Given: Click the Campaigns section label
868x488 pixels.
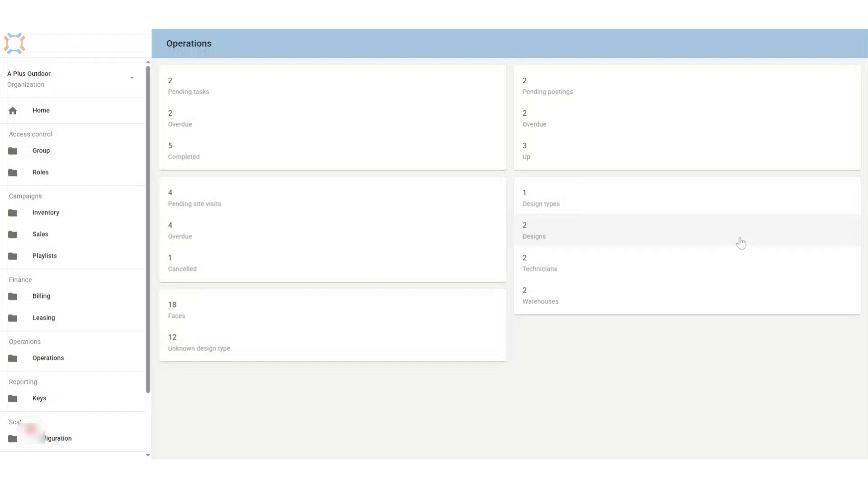Looking at the screenshot, I should click(25, 197).
